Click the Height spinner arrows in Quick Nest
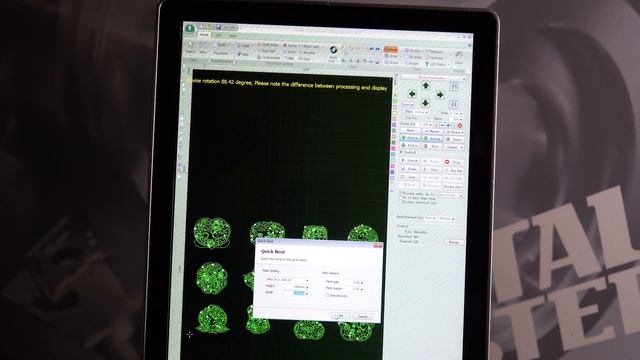The image size is (640, 360). coord(307,287)
